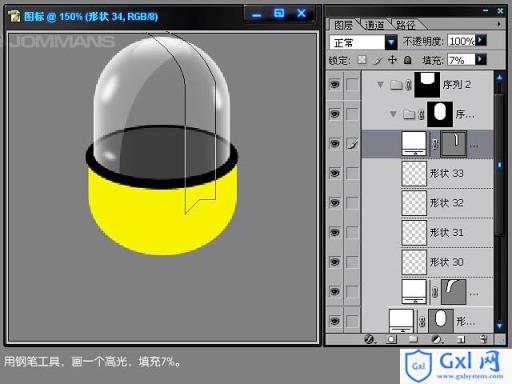Hide the 形状 31 layer

(x=335, y=232)
